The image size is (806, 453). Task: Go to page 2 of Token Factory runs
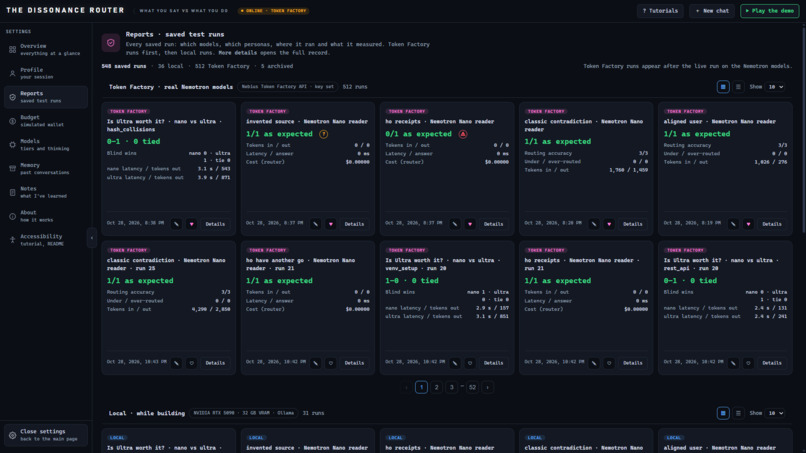click(x=436, y=387)
